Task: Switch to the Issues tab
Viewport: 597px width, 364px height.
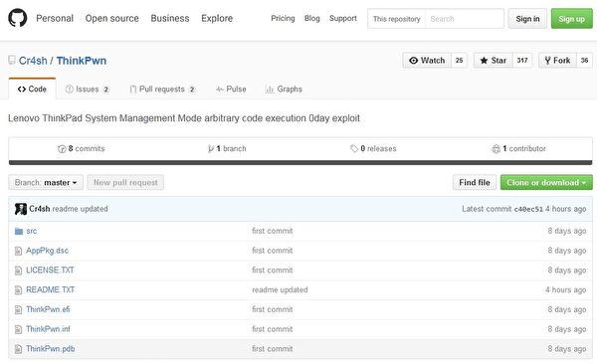Action: 88,90
